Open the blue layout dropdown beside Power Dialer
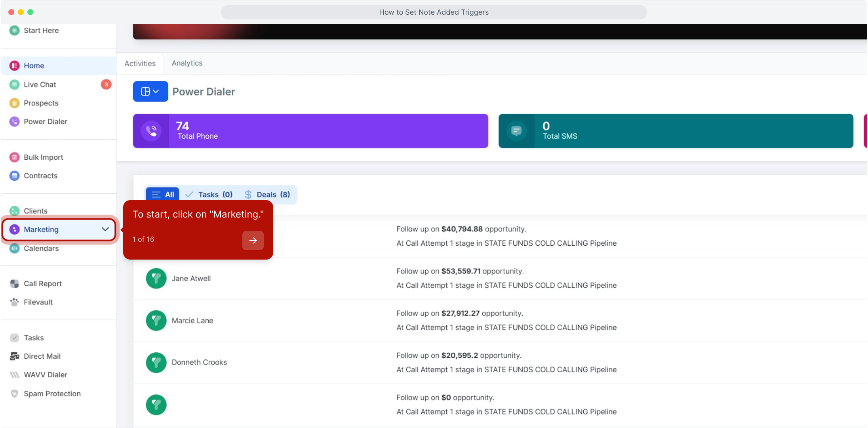This screenshot has height=428, width=868. pyautogui.click(x=150, y=92)
